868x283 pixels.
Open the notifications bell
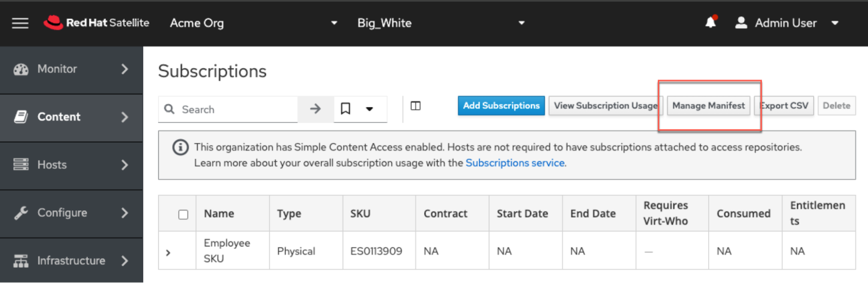[710, 22]
